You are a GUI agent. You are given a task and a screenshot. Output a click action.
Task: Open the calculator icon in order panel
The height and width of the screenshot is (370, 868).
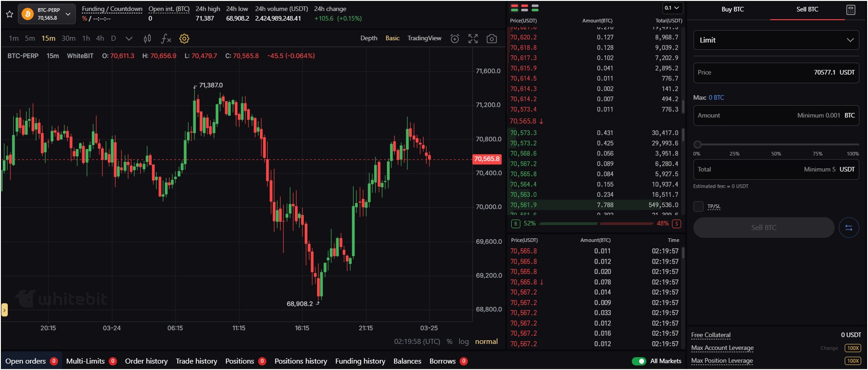851,10
